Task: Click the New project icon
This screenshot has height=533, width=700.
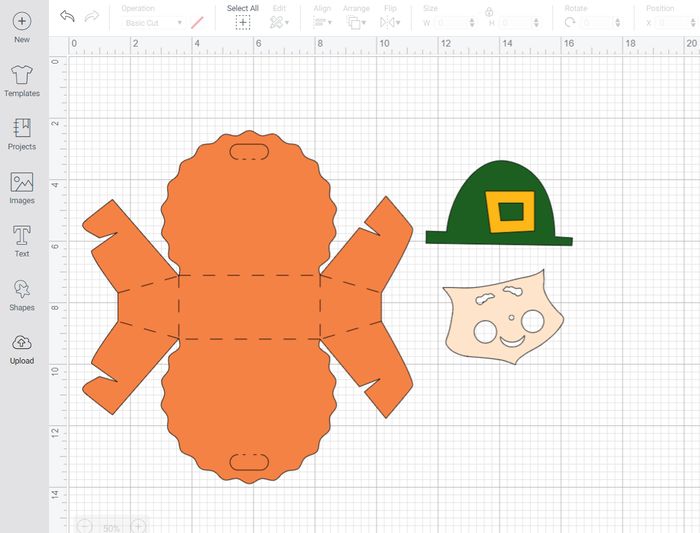Action: 22,21
